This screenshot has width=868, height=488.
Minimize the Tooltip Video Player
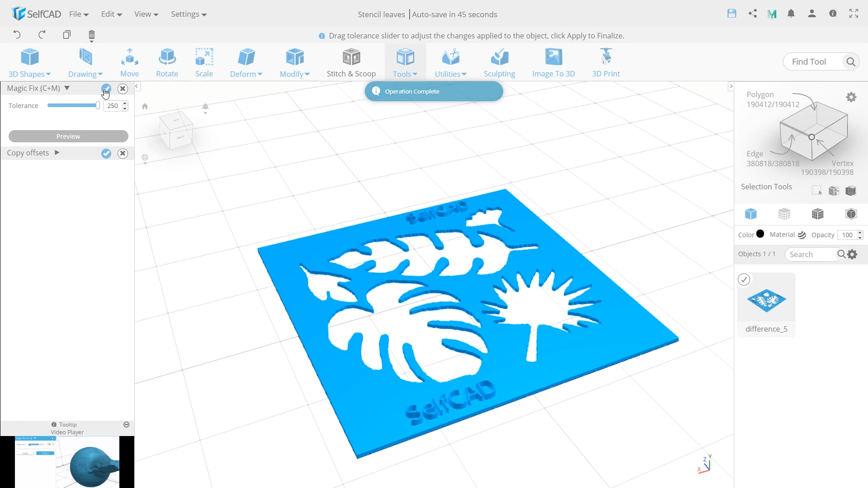127,425
